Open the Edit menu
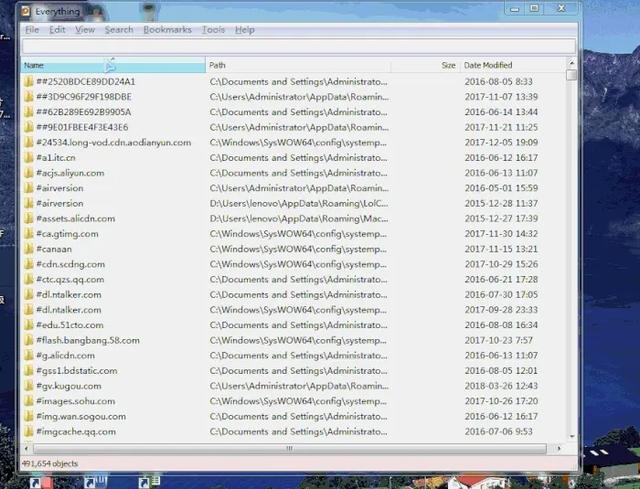Screen dimensions: 640x489 (x=57, y=30)
